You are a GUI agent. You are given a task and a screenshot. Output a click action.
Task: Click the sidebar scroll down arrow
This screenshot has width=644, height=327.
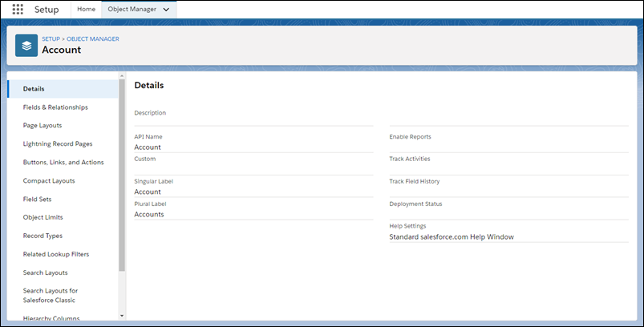tap(122, 316)
